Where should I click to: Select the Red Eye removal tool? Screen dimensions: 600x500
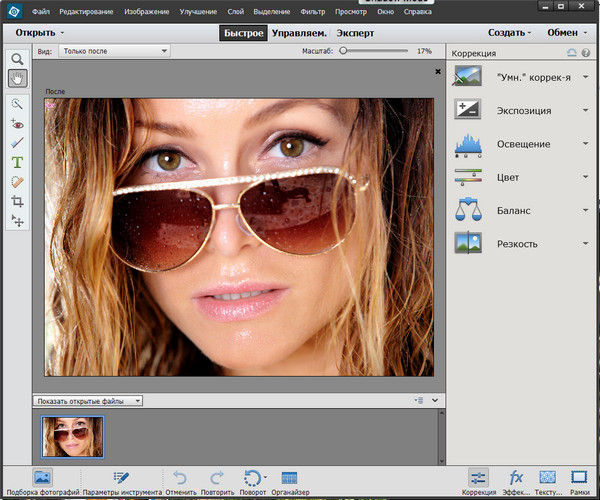click(17, 124)
